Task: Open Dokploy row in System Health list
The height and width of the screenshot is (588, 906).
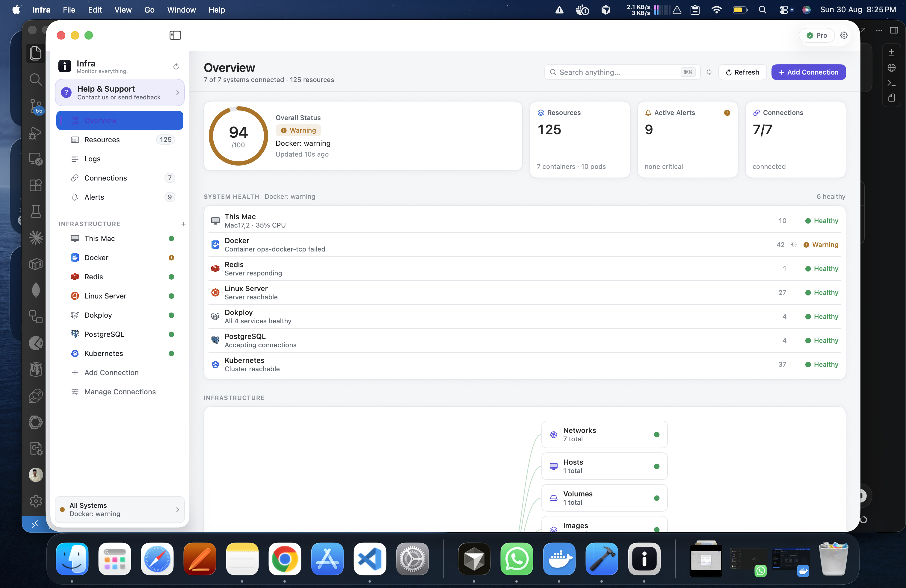Action: click(x=525, y=316)
